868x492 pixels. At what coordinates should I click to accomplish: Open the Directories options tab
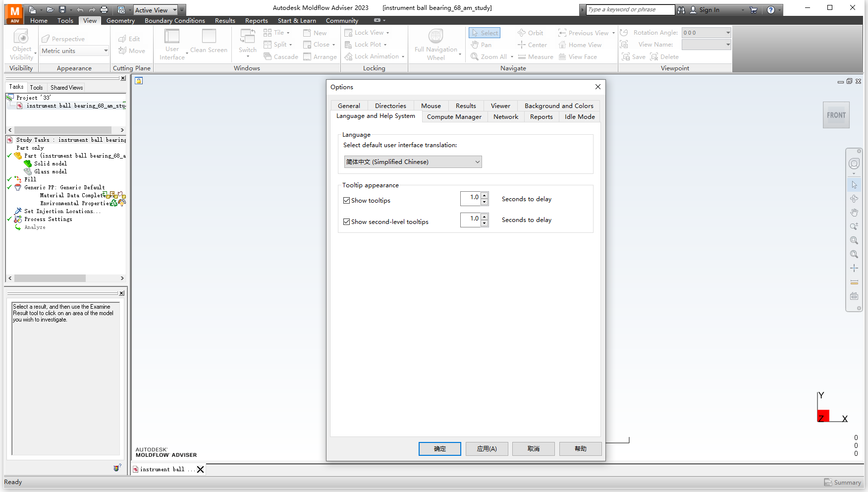[390, 106]
